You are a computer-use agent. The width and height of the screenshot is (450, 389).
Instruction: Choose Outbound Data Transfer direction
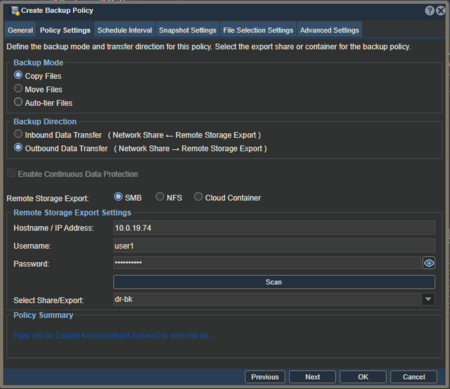(x=18, y=147)
